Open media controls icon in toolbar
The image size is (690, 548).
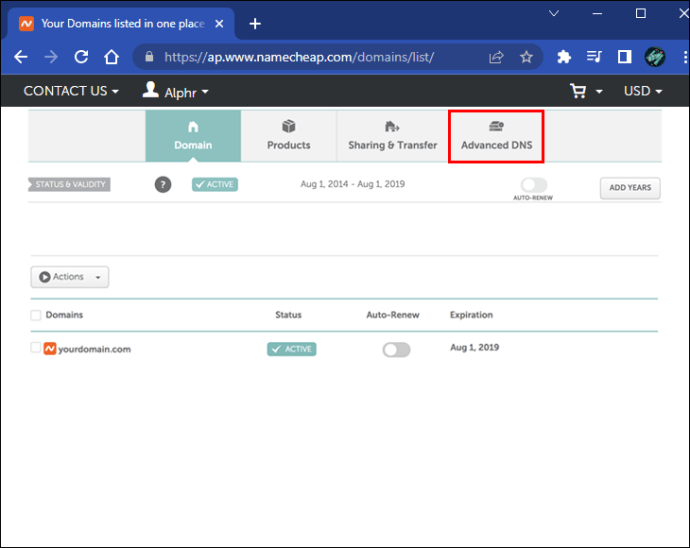(594, 57)
